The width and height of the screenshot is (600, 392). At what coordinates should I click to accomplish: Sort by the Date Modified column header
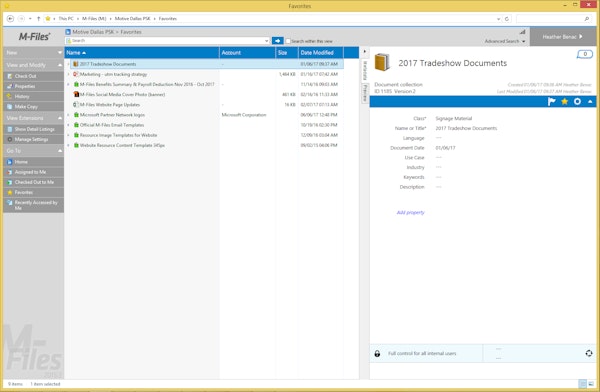tap(321, 52)
